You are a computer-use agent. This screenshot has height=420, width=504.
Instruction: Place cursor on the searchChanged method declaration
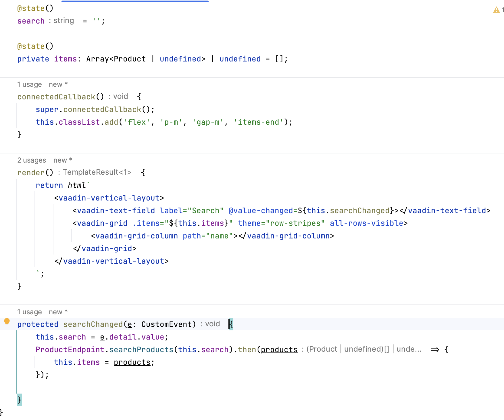93,324
